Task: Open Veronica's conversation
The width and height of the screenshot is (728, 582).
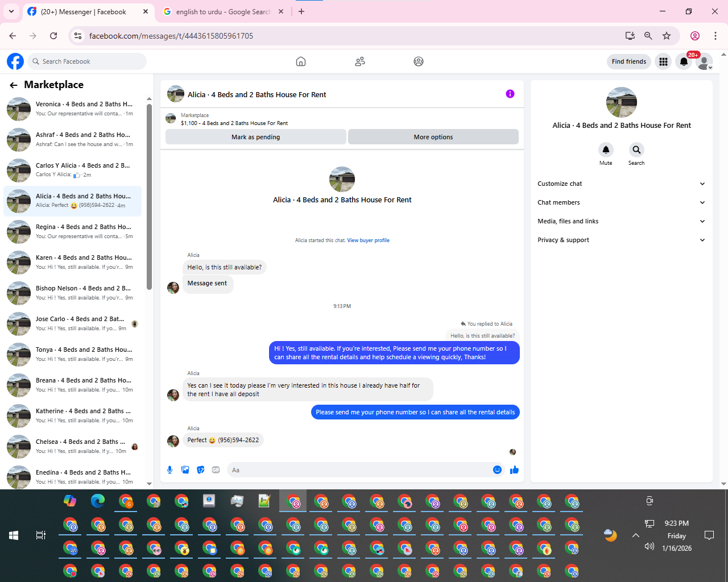Action: click(73, 109)
